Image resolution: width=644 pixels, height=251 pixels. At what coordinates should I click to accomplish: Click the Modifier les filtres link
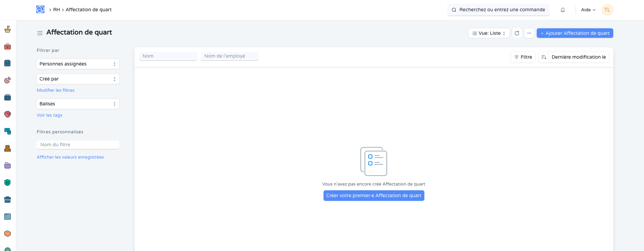point(56,90)
